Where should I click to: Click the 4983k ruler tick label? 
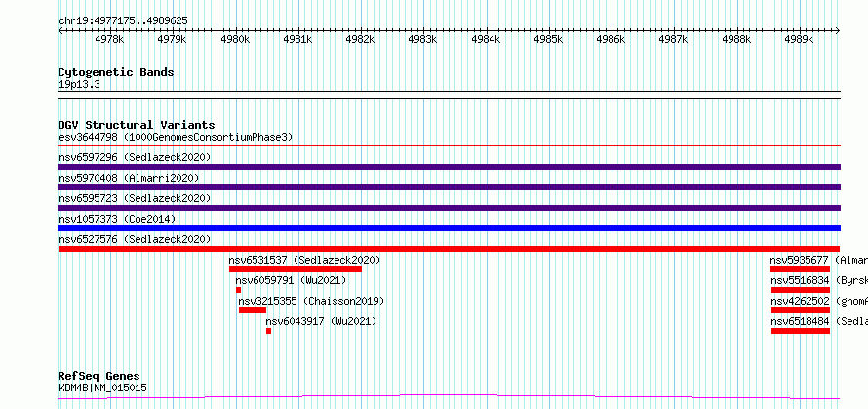[x=423, y=39]
